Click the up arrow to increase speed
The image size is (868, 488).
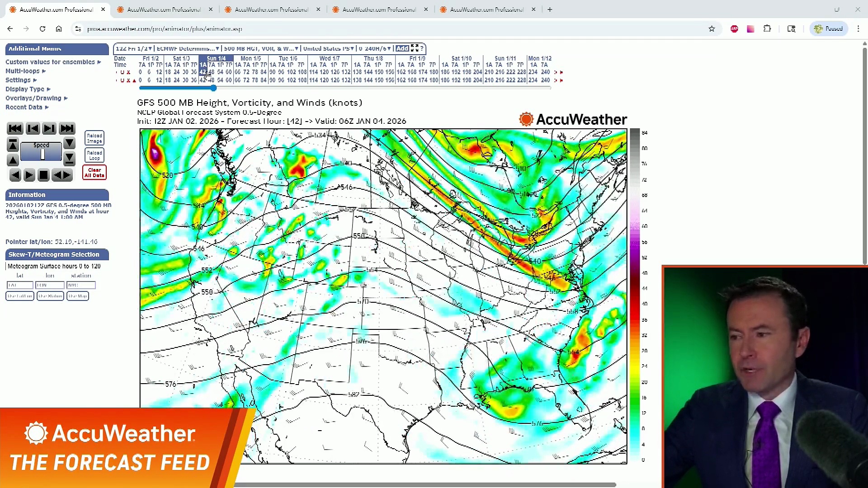click(x=13, y=160)
